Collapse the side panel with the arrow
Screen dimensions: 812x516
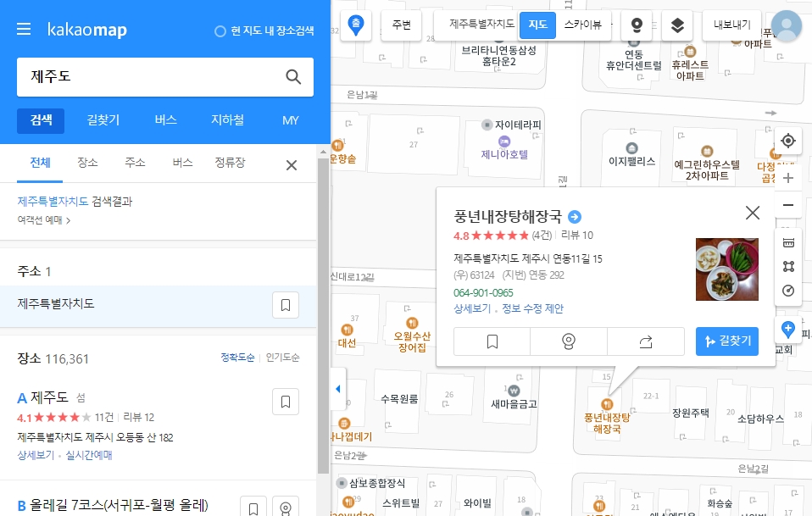point(338,389)
